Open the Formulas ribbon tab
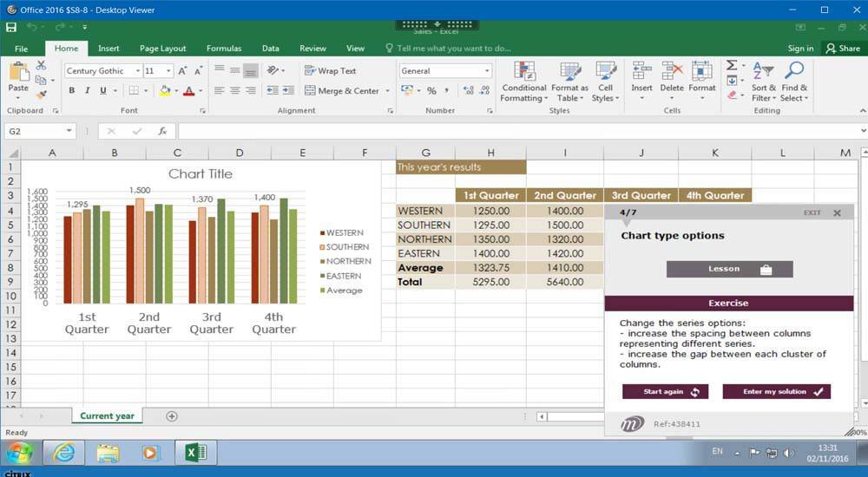 pos(224,49)
